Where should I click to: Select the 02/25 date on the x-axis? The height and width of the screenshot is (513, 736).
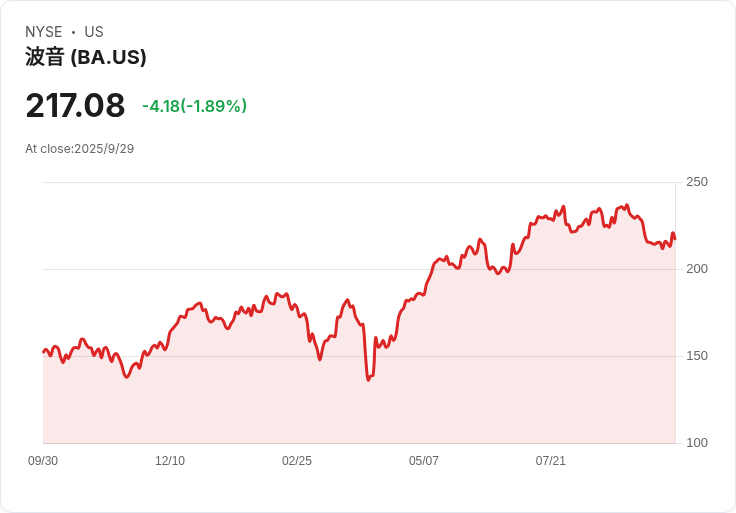[x=297, y=461]
